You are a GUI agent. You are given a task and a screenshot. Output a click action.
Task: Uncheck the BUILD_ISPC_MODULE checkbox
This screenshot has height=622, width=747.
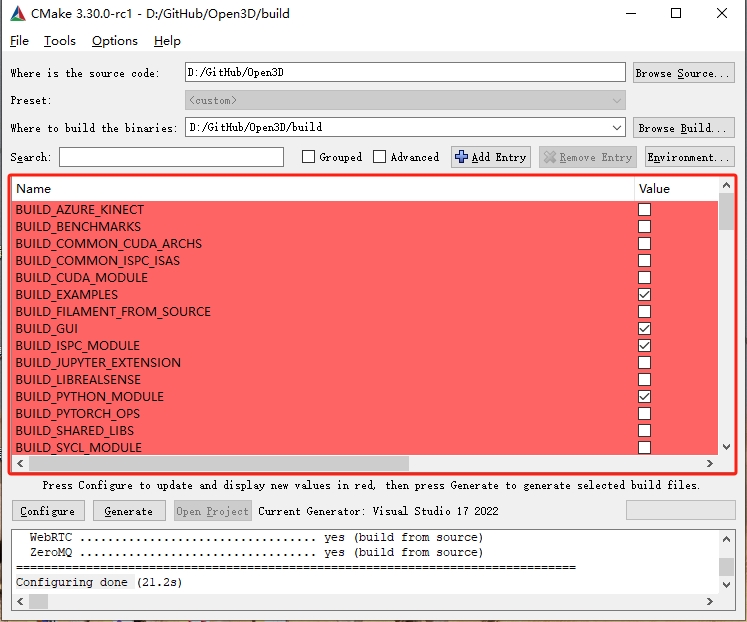click(x=644, y=345)
